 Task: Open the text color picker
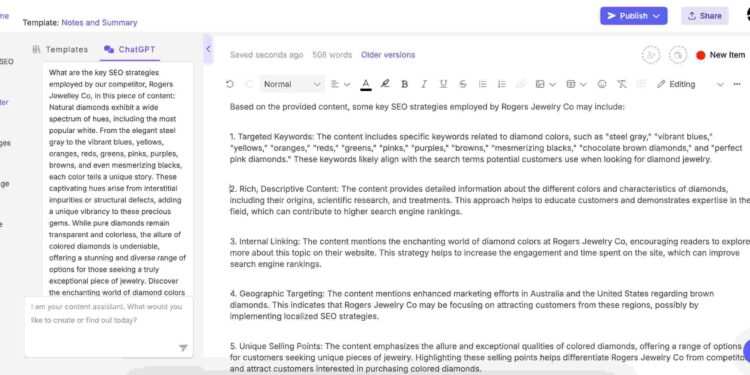pos(366,84)
